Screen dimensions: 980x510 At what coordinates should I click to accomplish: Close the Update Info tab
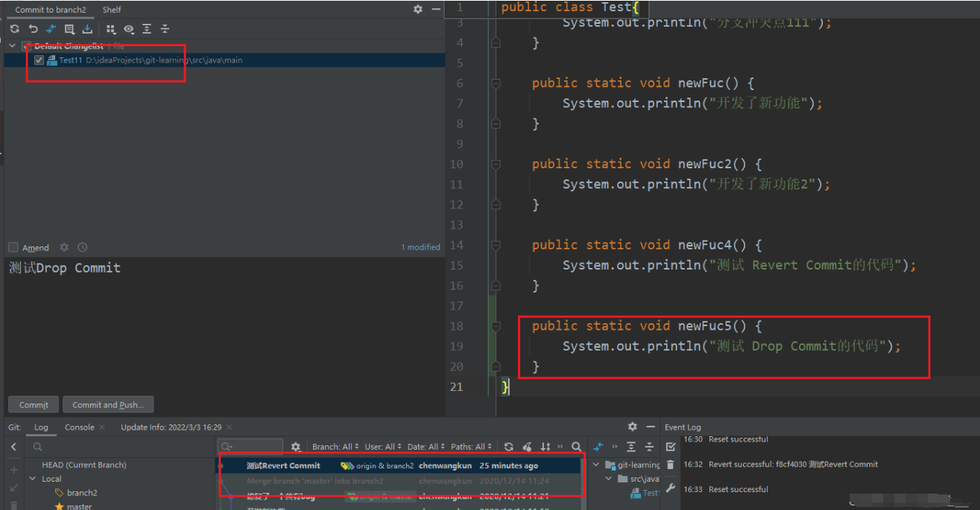(230, 427)
